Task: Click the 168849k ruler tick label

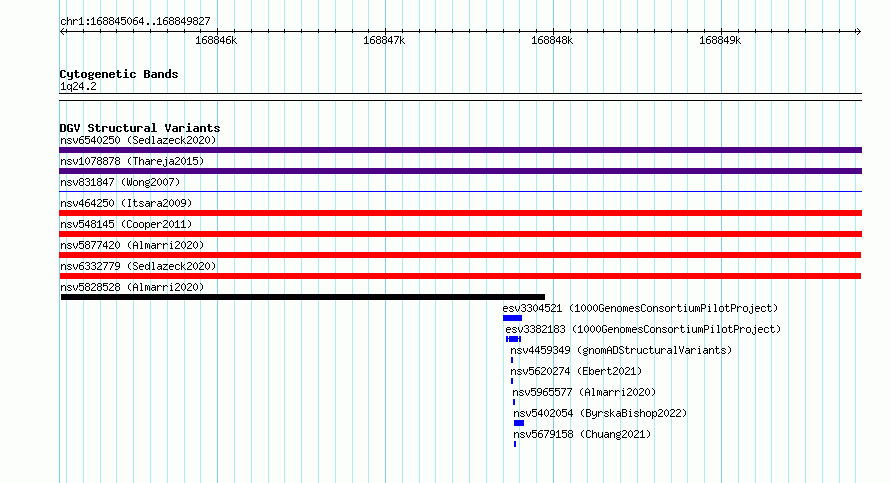Action: click(x=720, y=40)
